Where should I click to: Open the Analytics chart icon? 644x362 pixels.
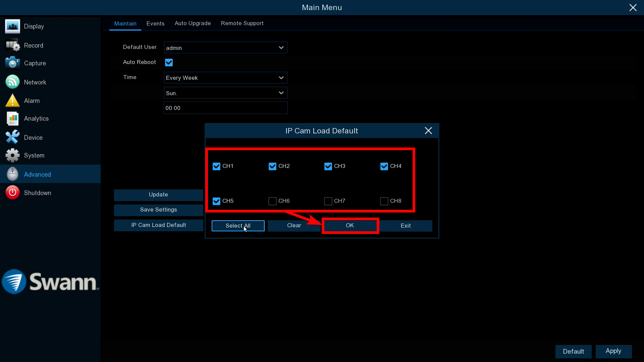[x=12, y=119]
